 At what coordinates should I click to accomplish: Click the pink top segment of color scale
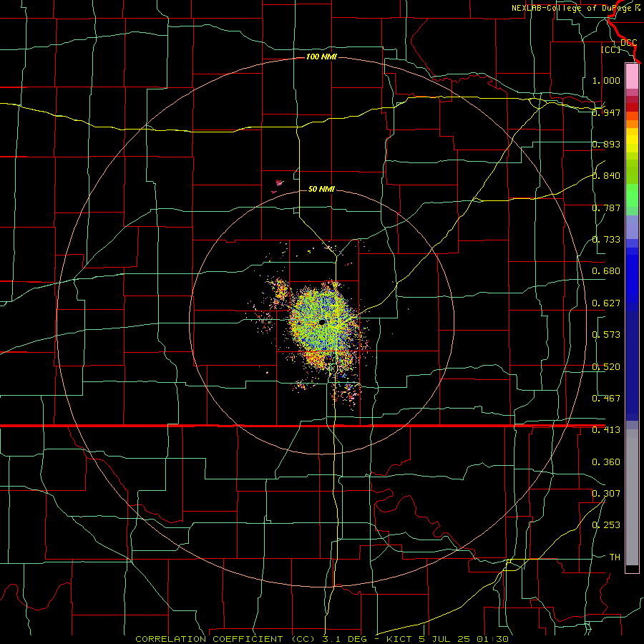(x=632, y=77)
